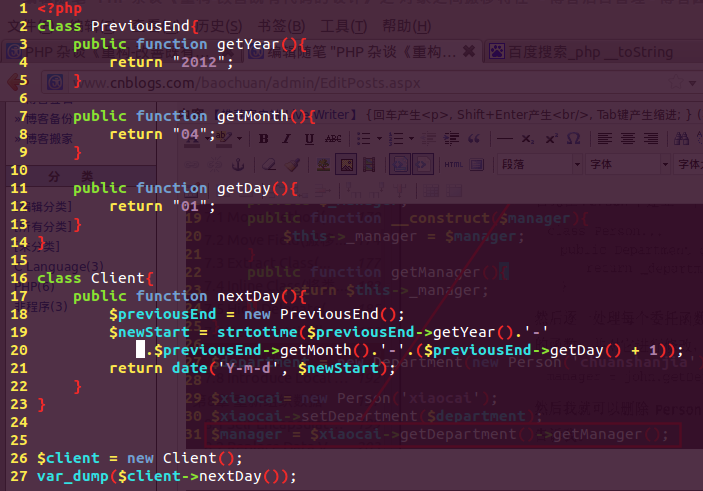Insert superscript using the x² icon
Screen dimensions: 703x491
click(x=551, y=138)
